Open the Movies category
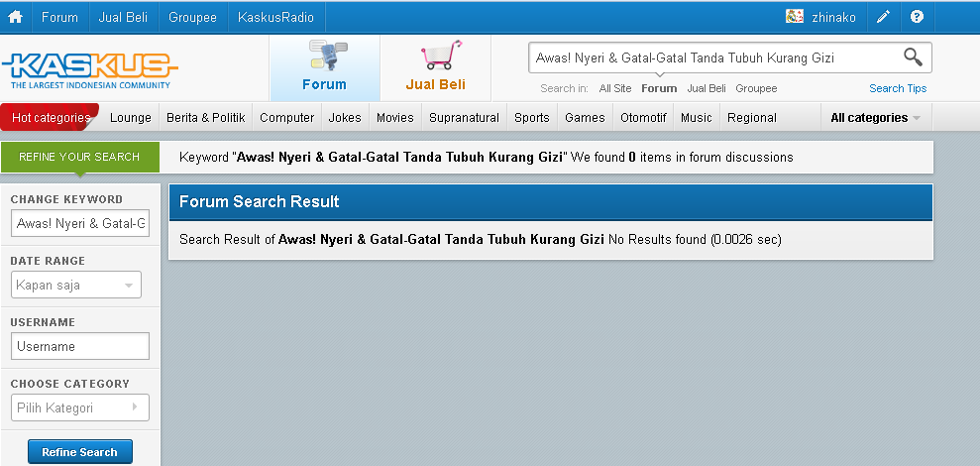 (x=395, y=118)
